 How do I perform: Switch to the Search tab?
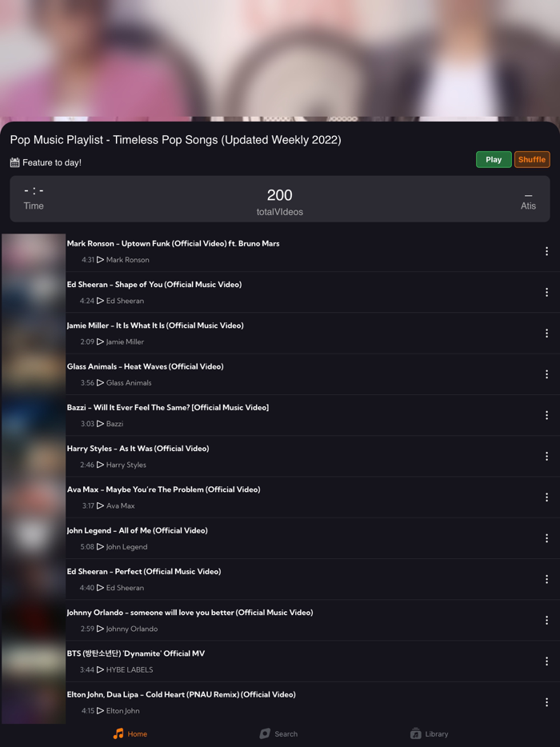coord(278,733)
